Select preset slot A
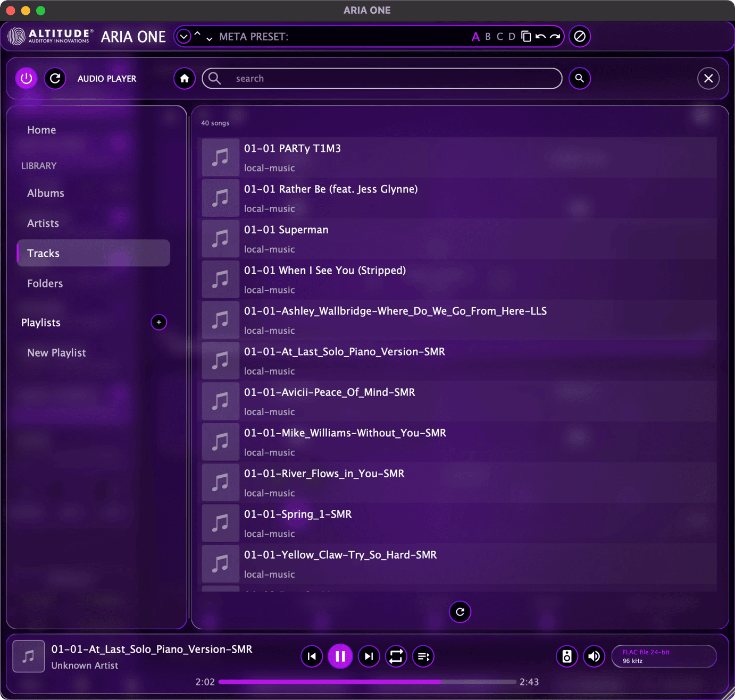Image resolution: width=735 pixels, height=700 pixels. coord(475,37)
